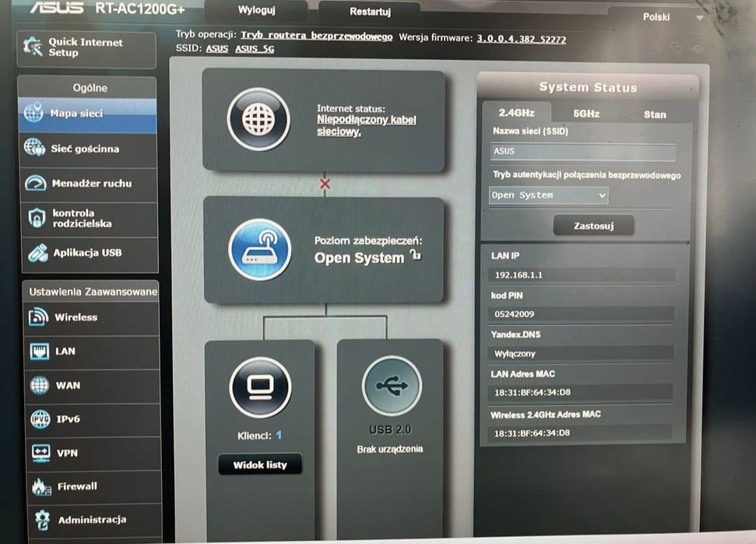Click the kontrola rodzicielska shield icon
The height and width of the screenshot is (544, 756).
coord(37,218)
